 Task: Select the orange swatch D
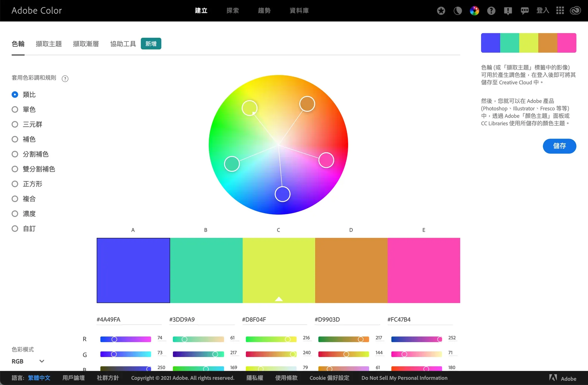tap(351, 270)
